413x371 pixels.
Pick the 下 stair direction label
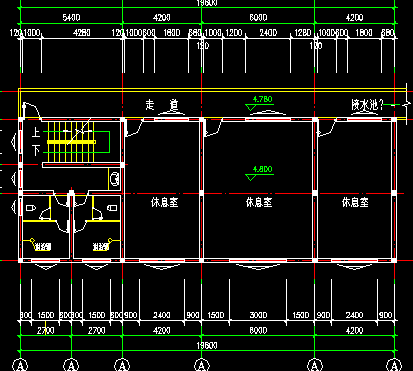36,150
